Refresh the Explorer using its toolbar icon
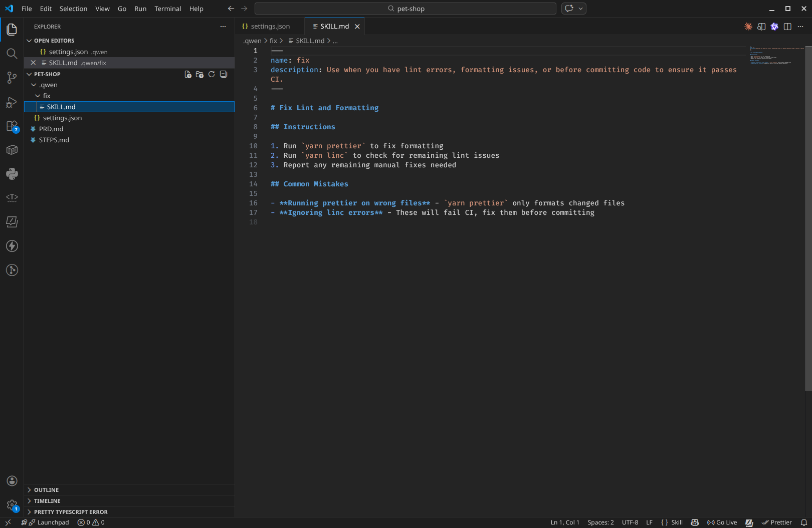Image resolution: width=812 pixels, height=528 pixels. [x=212, y=74]
